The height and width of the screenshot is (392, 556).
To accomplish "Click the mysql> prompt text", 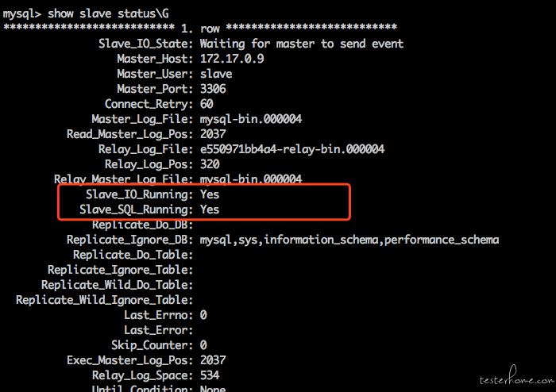I will pyautogui.click(x=22, y=13).
